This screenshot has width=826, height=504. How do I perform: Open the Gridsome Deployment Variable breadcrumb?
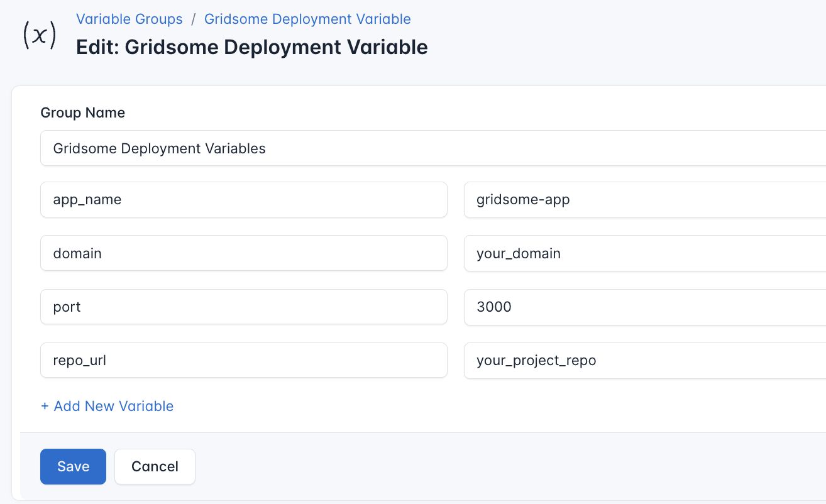[307, 19]
